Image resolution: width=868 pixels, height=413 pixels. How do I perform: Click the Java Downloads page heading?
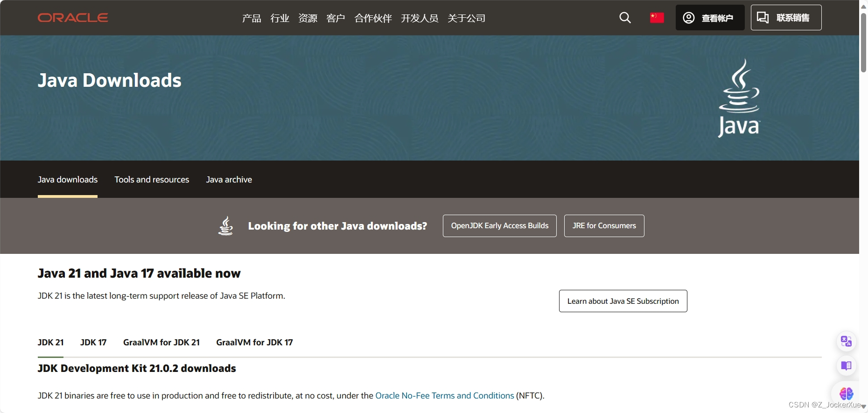pos(110,80)
